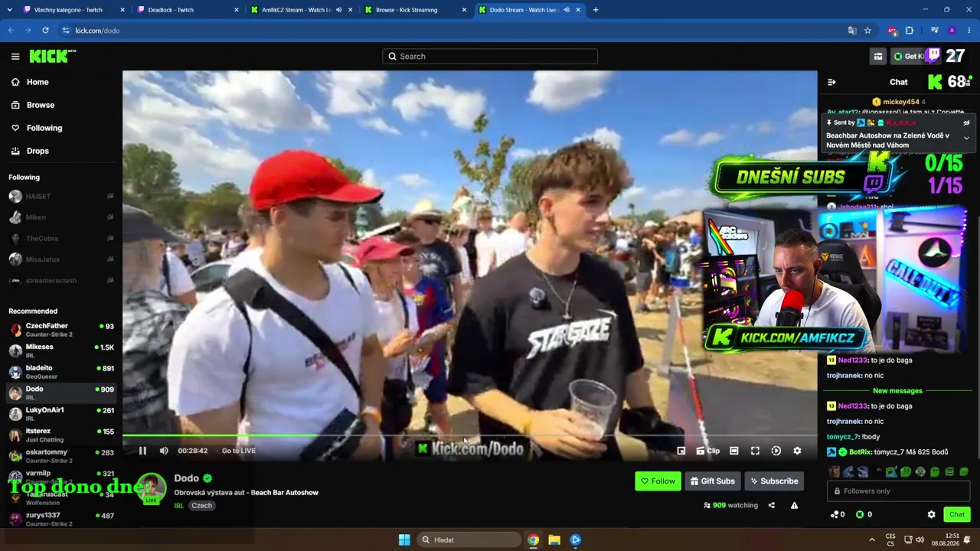Viewport: 980px width, 551px height.
Task: Open offline channel MissJatus
Action: pyautogui.click(x=61, y=259)
